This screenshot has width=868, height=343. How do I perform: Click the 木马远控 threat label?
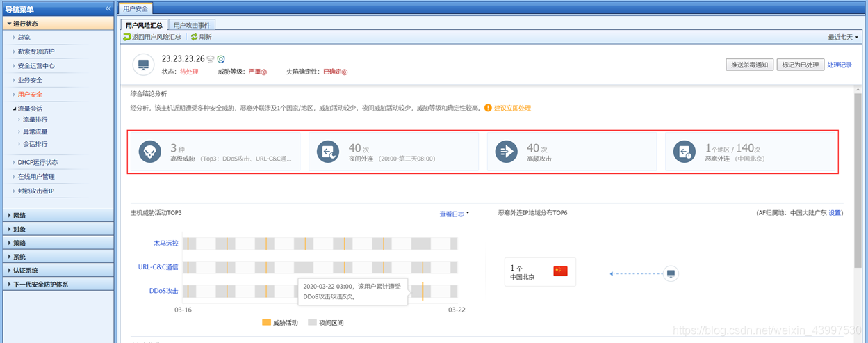[x=166, y=244]
